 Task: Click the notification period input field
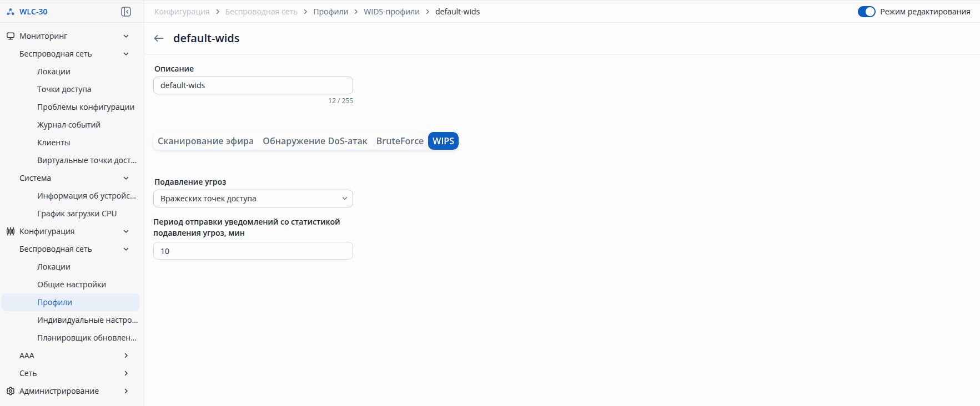(253, 251)
